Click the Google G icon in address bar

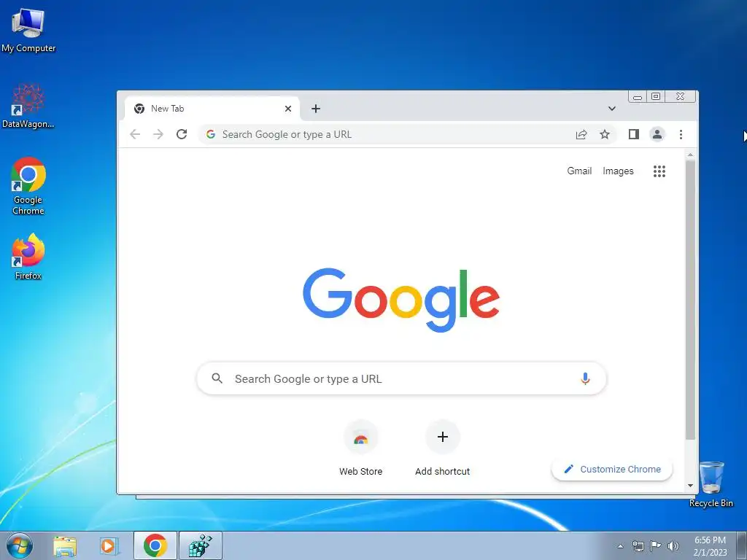(x=211, y=134)
